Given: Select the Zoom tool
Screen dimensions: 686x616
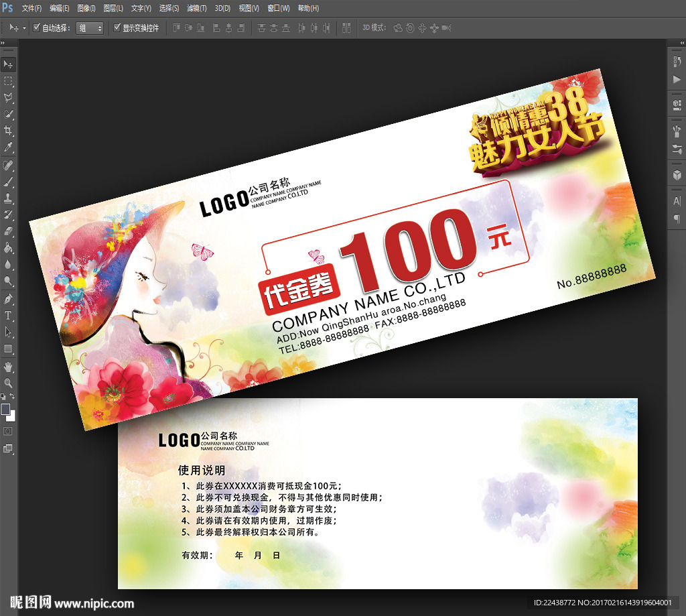Looking at the screenshot, I should click(x=8, y=383).
